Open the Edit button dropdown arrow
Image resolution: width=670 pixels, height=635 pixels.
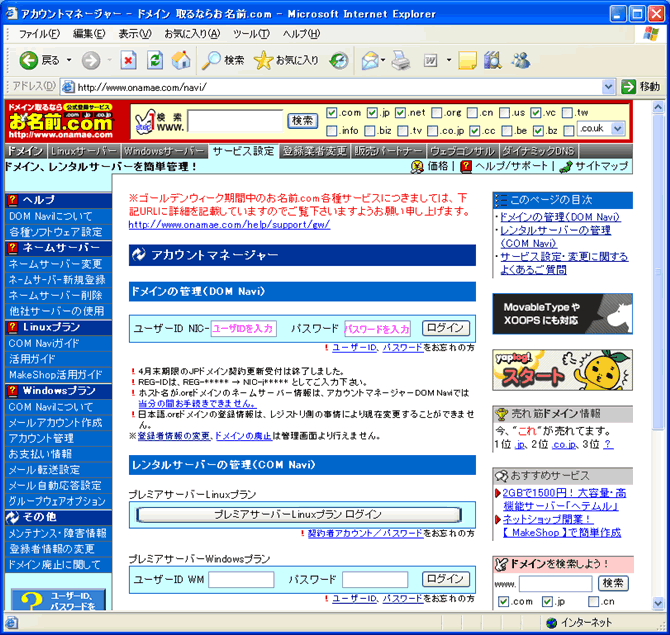click(449, 60)
